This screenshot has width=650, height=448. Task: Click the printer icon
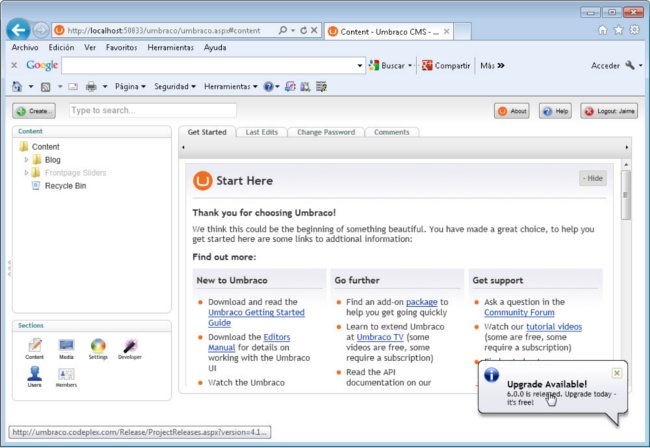click(x=91, y=87)
